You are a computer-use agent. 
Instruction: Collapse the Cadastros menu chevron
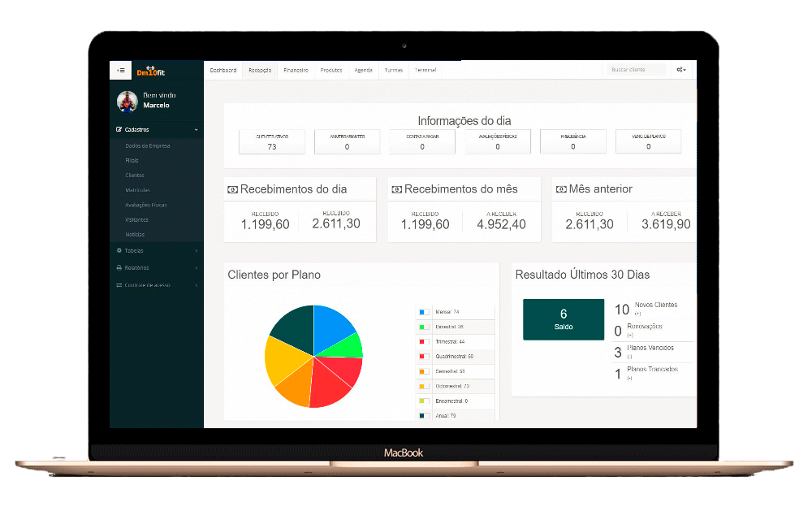pos(197,130)
